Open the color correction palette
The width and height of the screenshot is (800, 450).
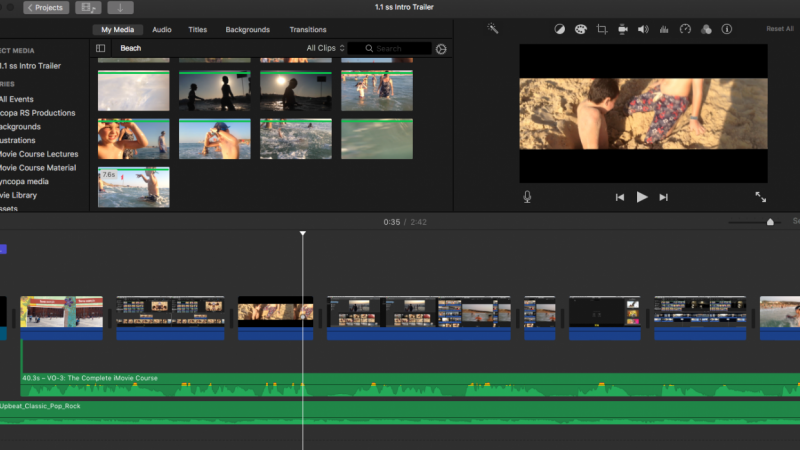[x=581, y=29]
